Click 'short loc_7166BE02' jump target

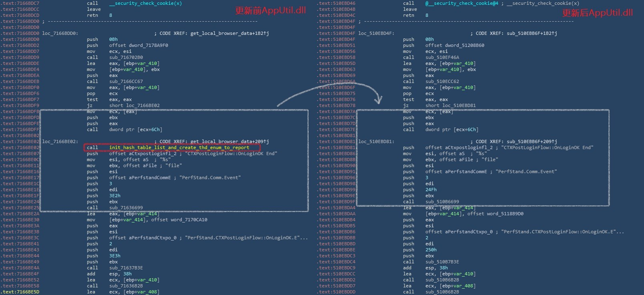pyautogui.click(x=134, y=105)
